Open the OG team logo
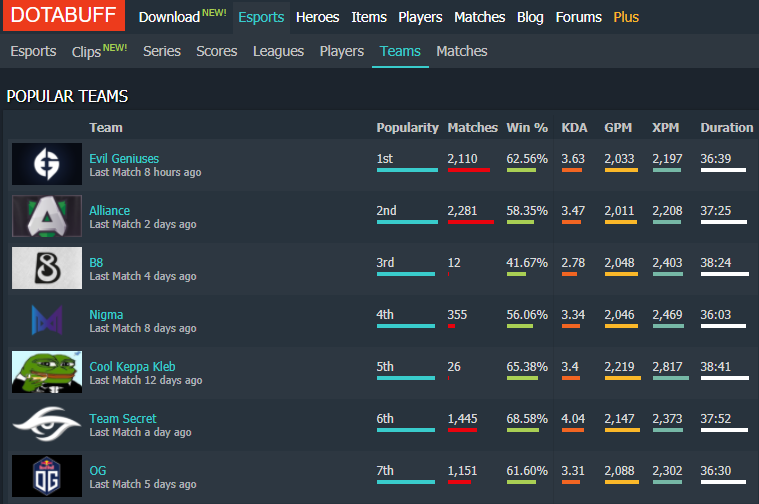The width and height of the screenshot is (759, 504). tap(47, 476)
